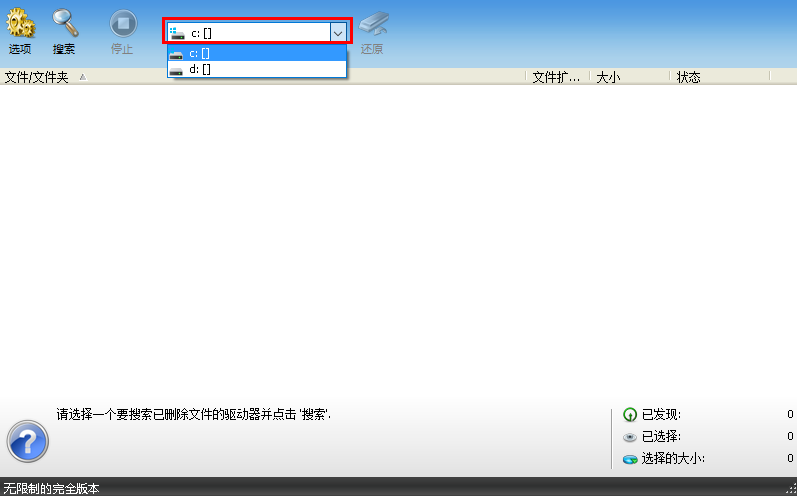Select c: [] in drive list
The image size is (797, 496).
point(257,53)
